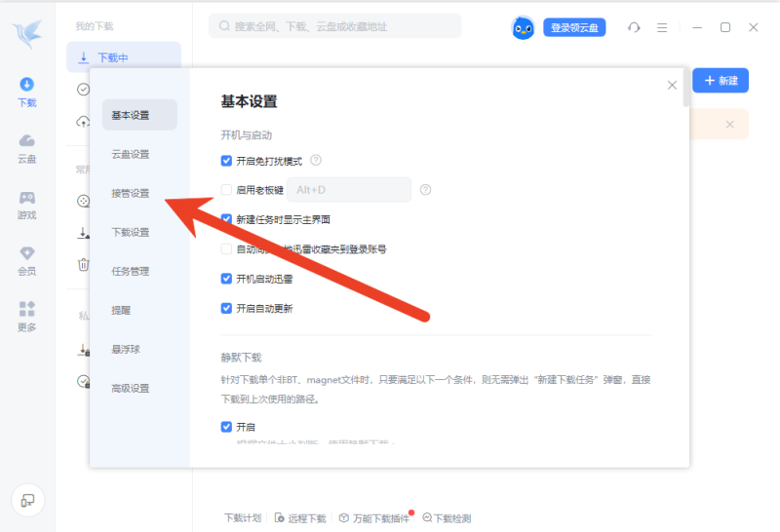This screenshot has width=780, height=532.
Task: Open 万能下载插件 link
Action: 375,518
